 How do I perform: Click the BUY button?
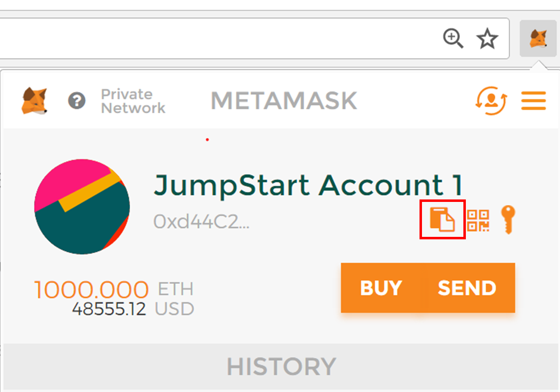(x=381, y=288)
